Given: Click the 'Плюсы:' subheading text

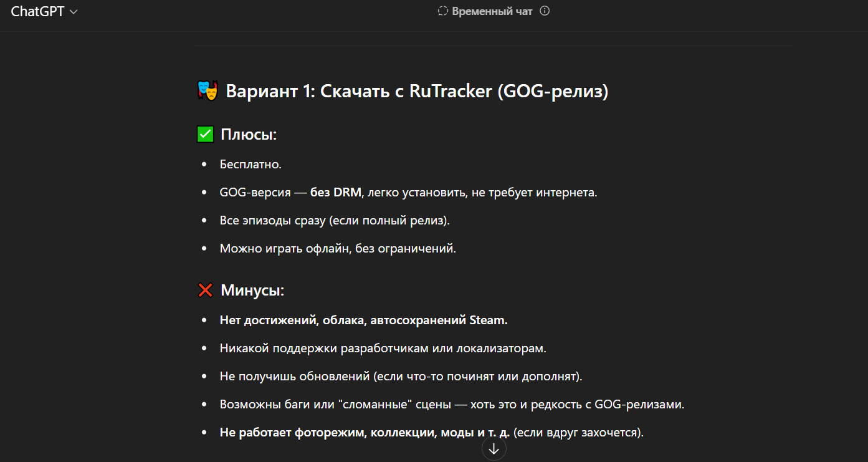Looking at the screenshot, I should click(x=249, y=135).
